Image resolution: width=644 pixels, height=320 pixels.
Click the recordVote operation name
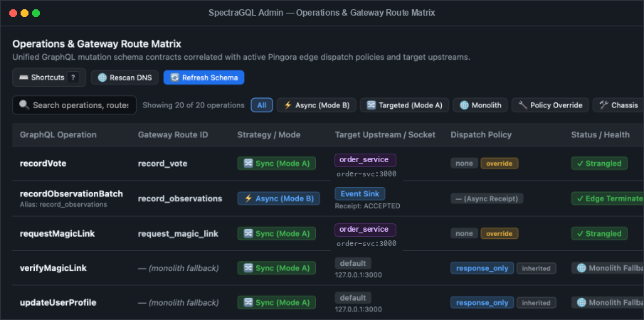click(x=43, y=164)
